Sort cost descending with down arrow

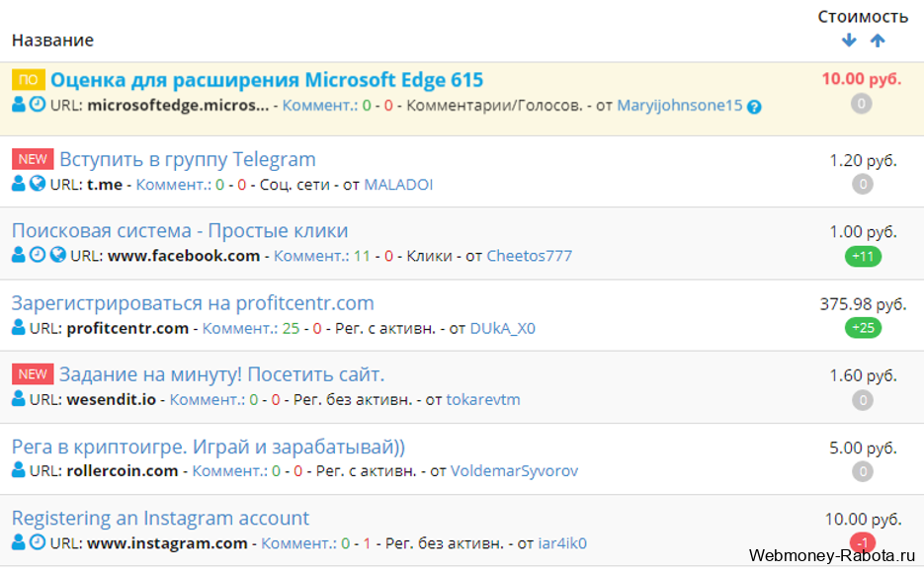click(x=849, y=41)
